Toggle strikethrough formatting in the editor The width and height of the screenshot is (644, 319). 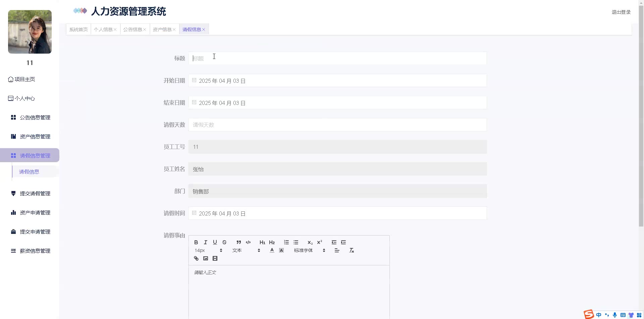point(224,242)
